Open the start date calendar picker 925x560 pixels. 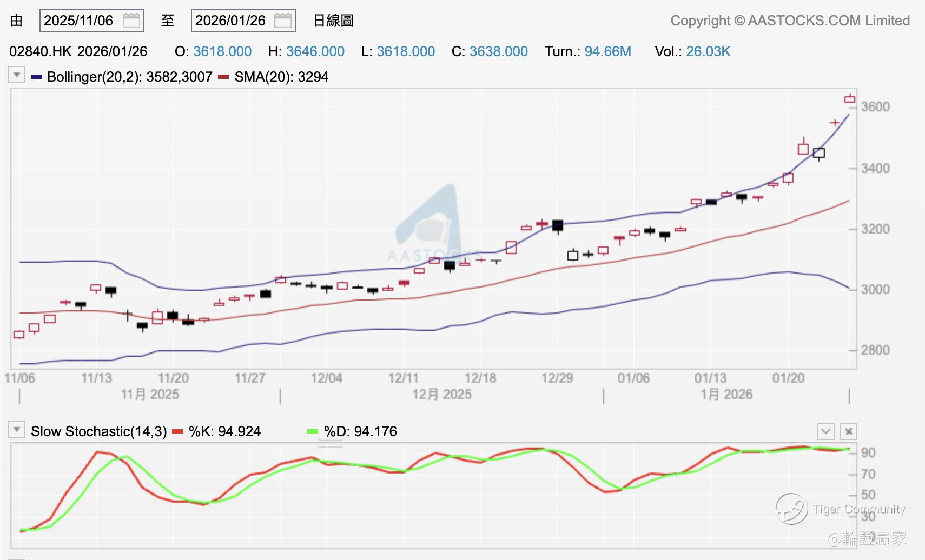tap(131, 21)
